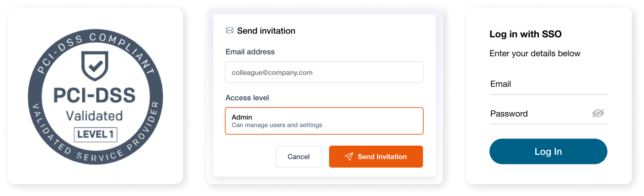Click the Send Invitation button

click(376, 157)
